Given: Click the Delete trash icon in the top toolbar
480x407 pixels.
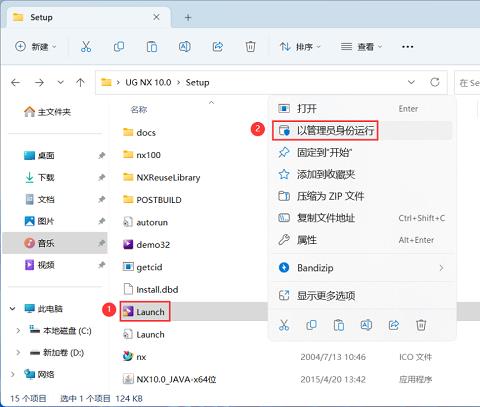Looking at the screenshot, I should click(x=250, y=47).
